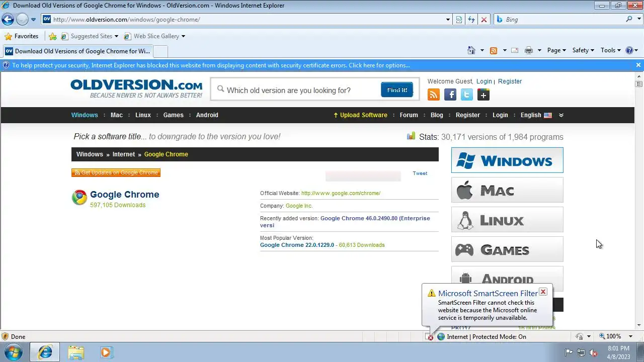
Task: Expand the address bar autocomplete dropdown
Action: tap(448, 20)
